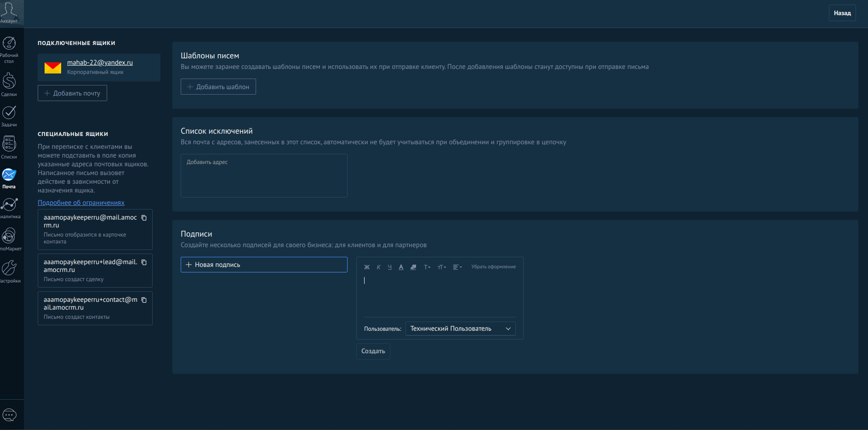Click the Добавить адрес exclusions input field

click(264, 175)
